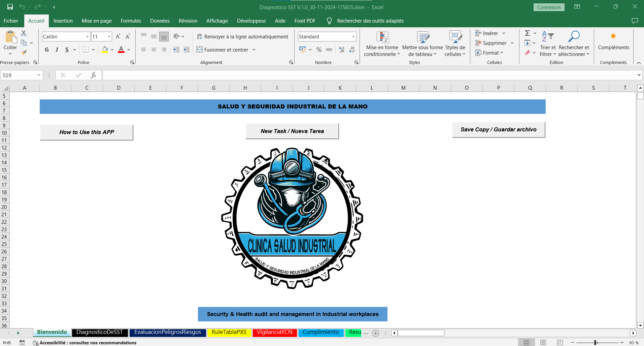Click the Clear eraser icon
The width and height of the screenshot is (644, 346).
tap(528, 53)
